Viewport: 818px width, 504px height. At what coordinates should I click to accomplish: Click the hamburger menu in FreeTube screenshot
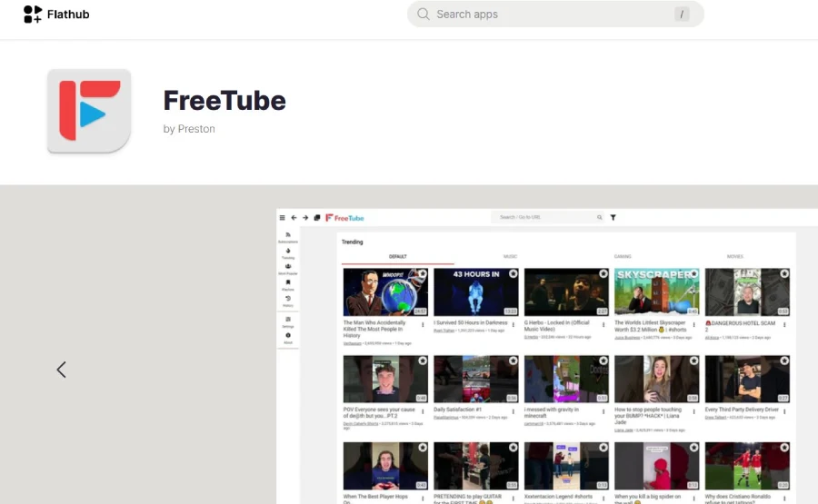coord(283,217)
